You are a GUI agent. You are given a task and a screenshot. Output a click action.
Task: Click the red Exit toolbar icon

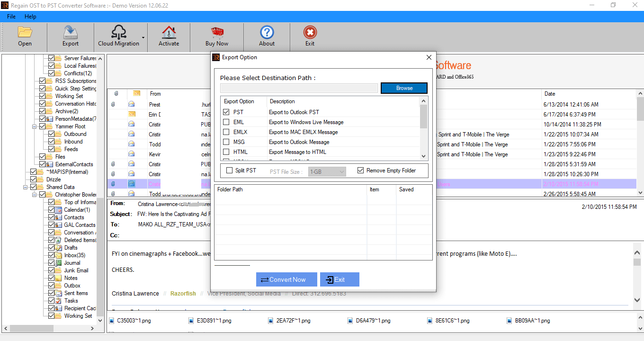(310, 32)
